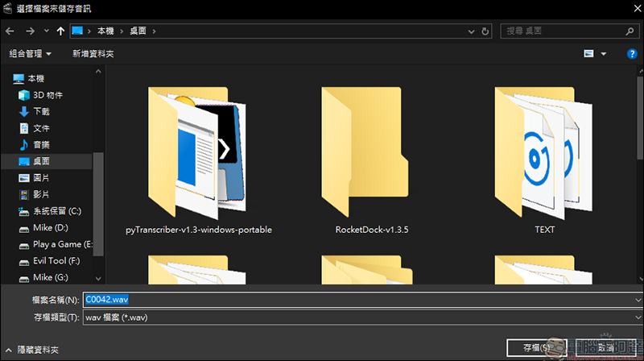
Task: Open the Help question mark icon
Action: click(632, 54)
